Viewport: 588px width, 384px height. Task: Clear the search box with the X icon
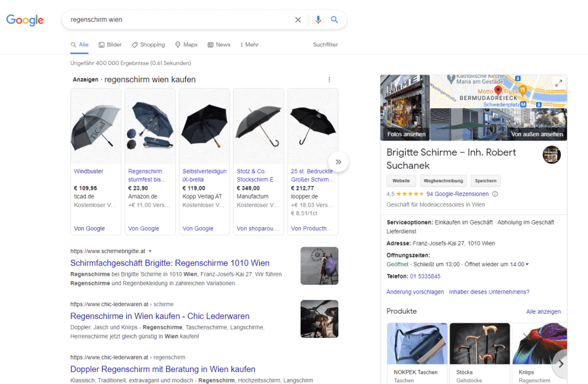point(298,20)
